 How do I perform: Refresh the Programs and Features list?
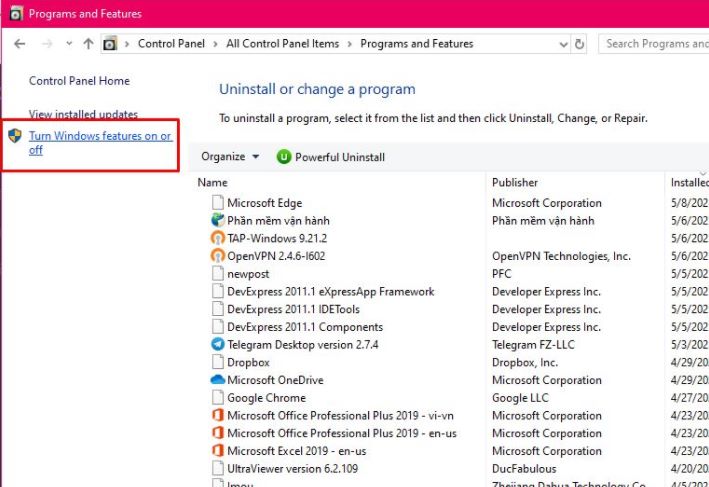coord(579,44)
